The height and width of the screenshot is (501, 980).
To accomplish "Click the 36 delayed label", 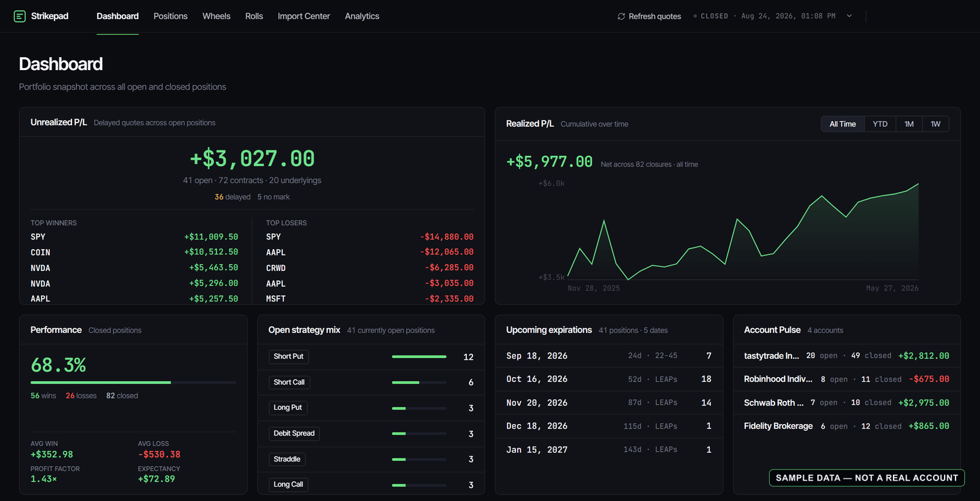I will point(233,197).
